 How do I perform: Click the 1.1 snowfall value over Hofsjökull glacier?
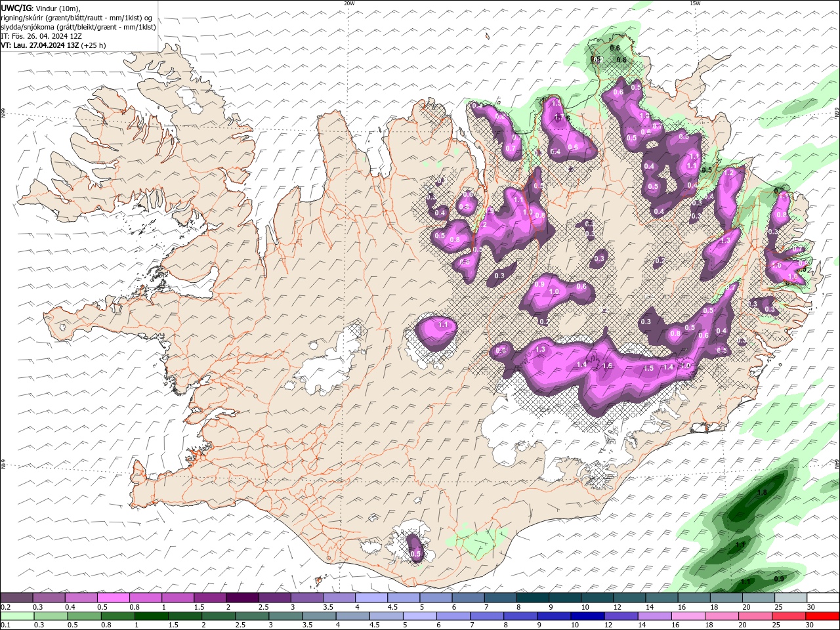[x=442, y=325]
